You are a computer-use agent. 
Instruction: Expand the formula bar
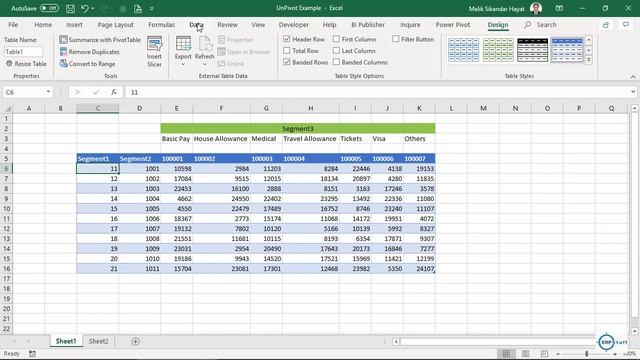(x=633, y=92)
